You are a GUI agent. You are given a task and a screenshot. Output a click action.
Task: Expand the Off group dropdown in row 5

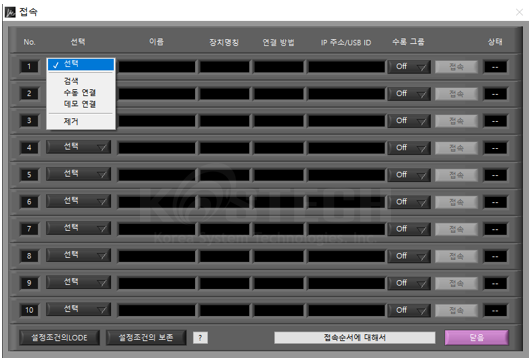409,175
